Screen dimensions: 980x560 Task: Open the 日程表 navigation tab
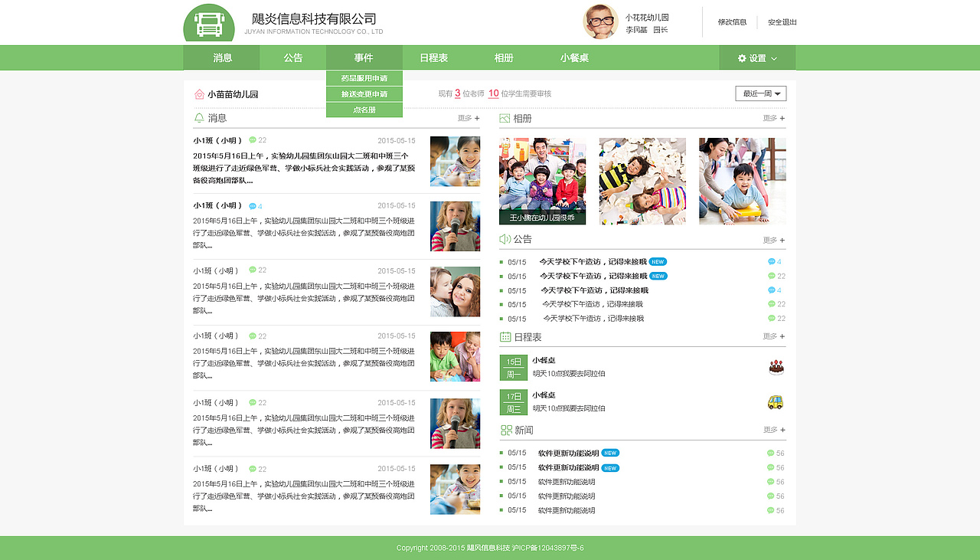[x=434, y=58]
